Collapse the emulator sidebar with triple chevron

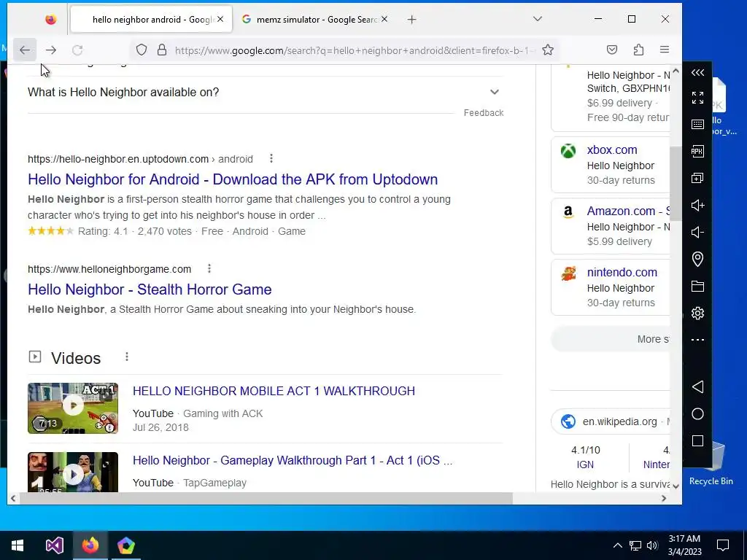coord(697,72)
